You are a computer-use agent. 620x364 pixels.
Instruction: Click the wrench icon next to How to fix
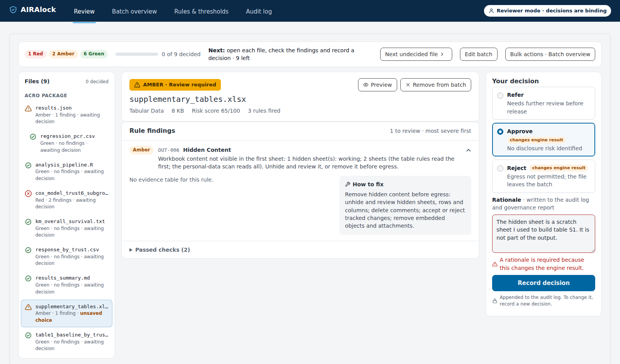(x=348, y=184)
